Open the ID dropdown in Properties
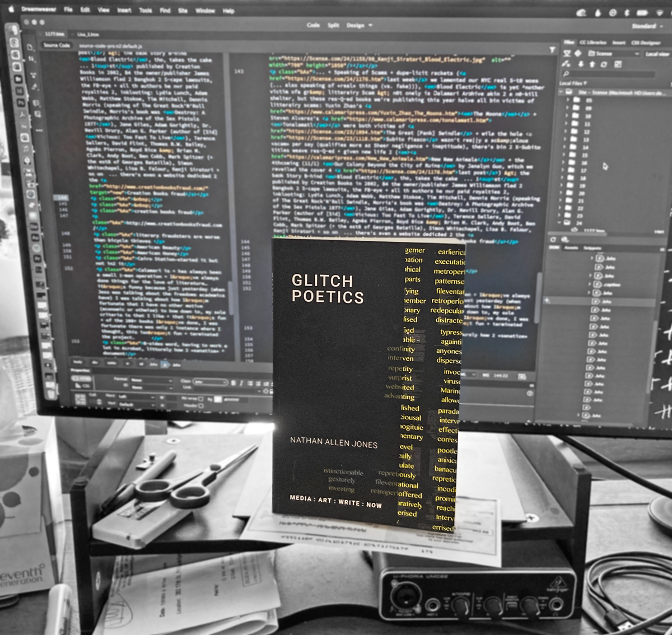This screenshot has width=672, height=635. tap(152, 387)
